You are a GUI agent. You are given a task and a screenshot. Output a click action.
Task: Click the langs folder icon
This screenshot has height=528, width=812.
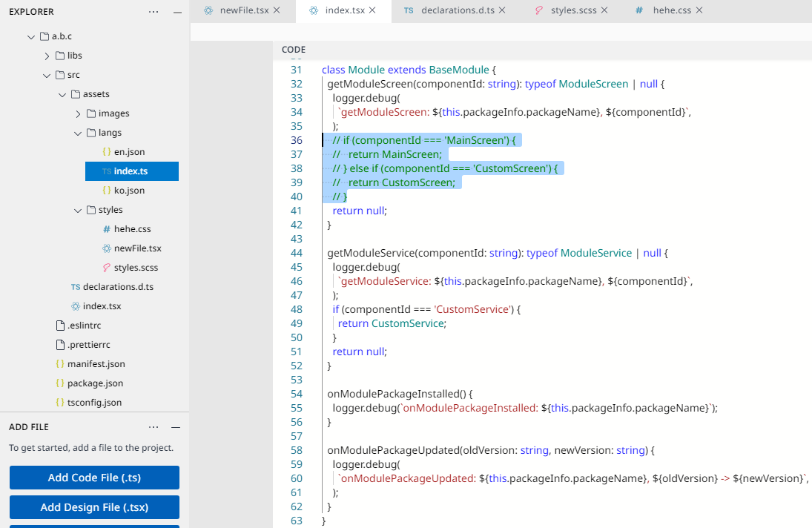click(91, 133)
